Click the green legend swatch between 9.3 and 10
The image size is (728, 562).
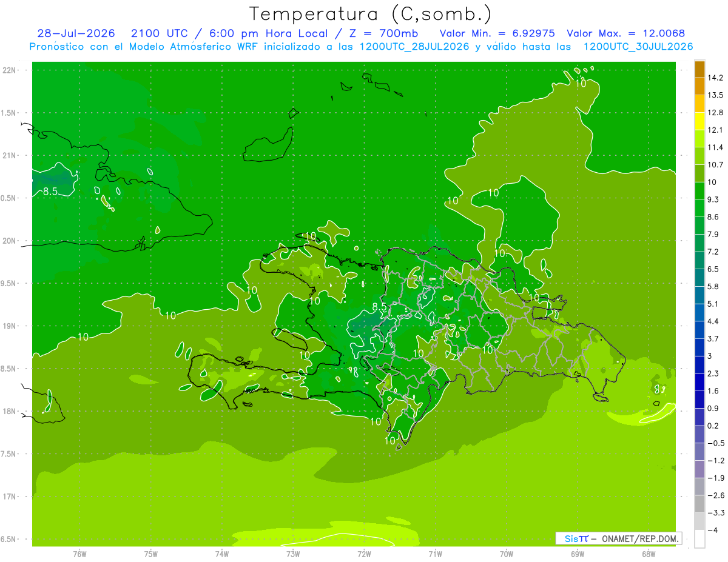click(x=699, y=191)
